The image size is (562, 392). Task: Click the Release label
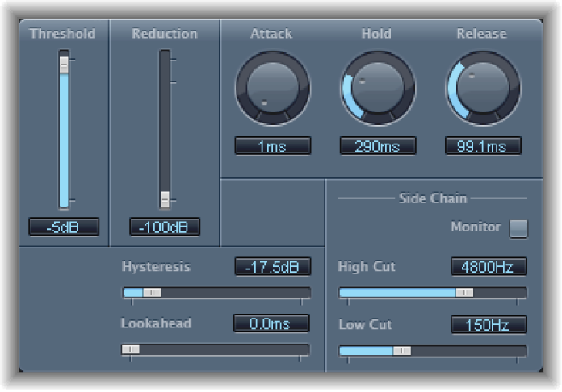(482, 34)
